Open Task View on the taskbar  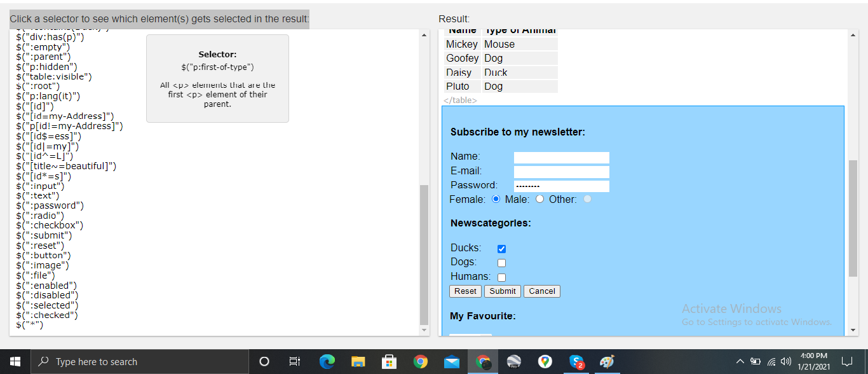point(294,361)
